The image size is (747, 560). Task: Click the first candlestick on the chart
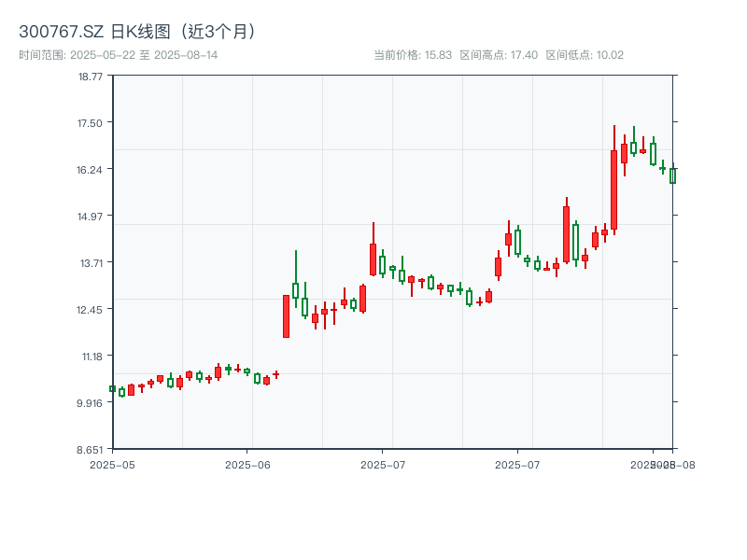[x=113, y=389]
